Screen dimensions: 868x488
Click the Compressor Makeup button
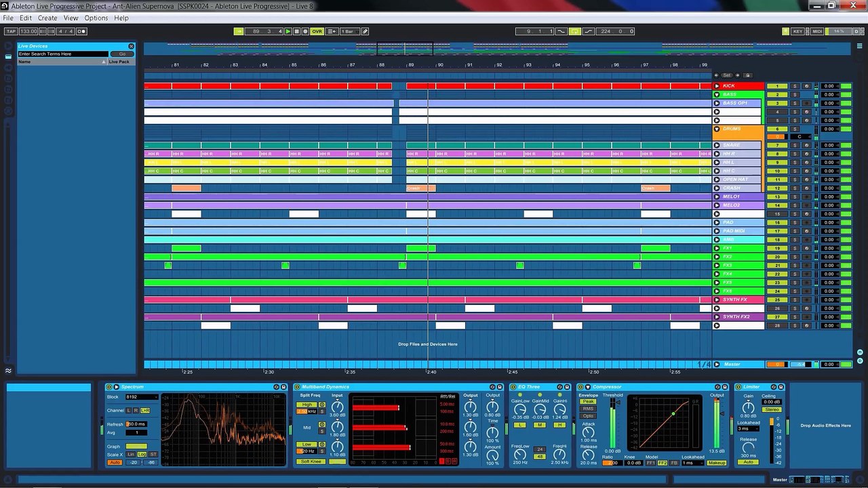717,463
